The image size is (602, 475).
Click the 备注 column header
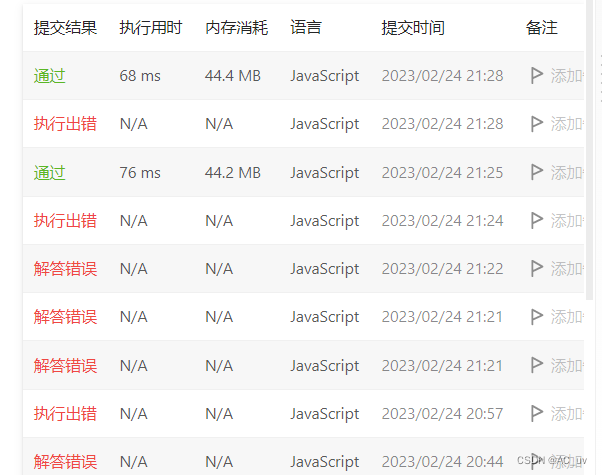[541, 28]
